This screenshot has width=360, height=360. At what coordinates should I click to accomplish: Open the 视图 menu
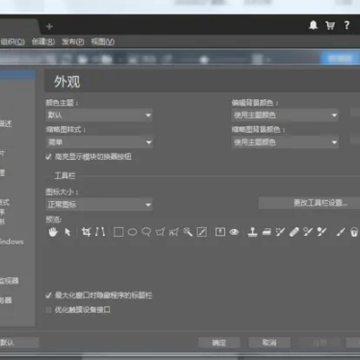tap(103, 42)
